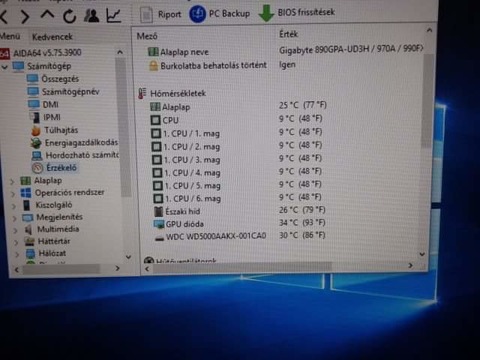Expand the Multimédia tree node

click(15, 231)
